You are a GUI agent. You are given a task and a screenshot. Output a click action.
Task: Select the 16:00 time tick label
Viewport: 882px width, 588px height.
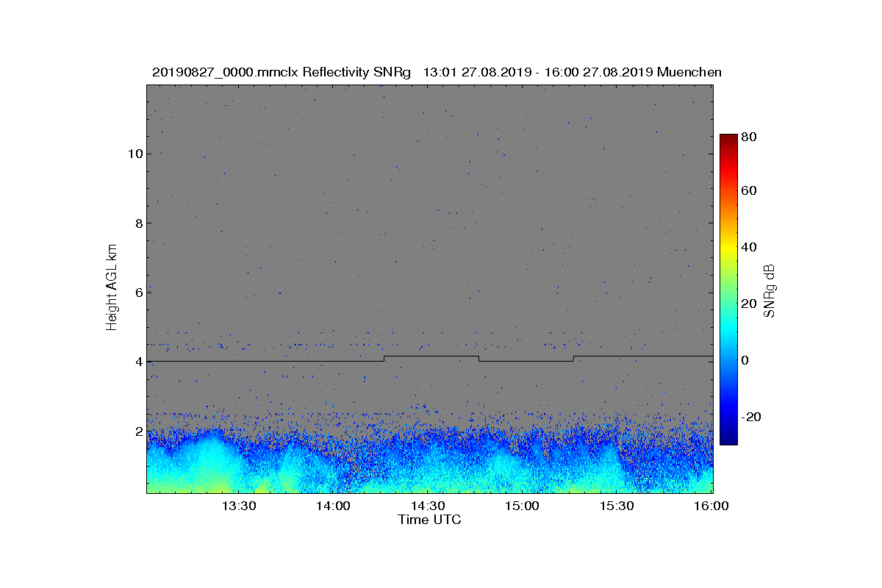point(711,506)
